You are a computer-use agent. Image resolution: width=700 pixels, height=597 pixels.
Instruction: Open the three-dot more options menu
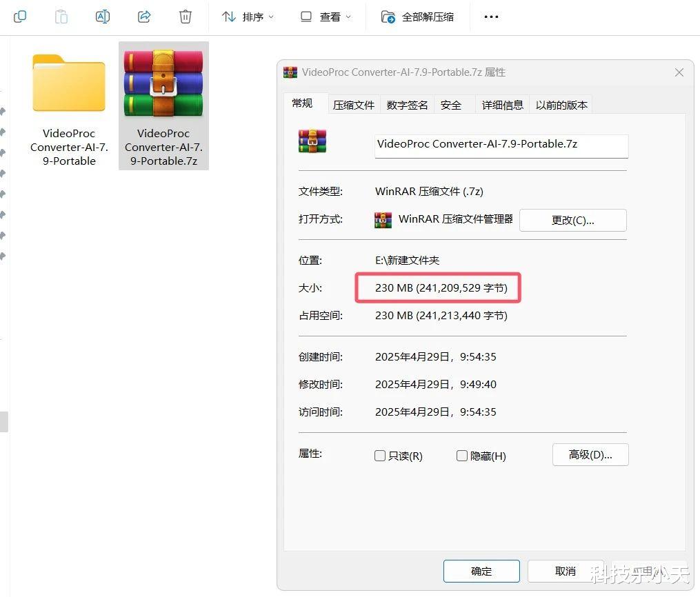pyautogui.click(x=491, y=17)
